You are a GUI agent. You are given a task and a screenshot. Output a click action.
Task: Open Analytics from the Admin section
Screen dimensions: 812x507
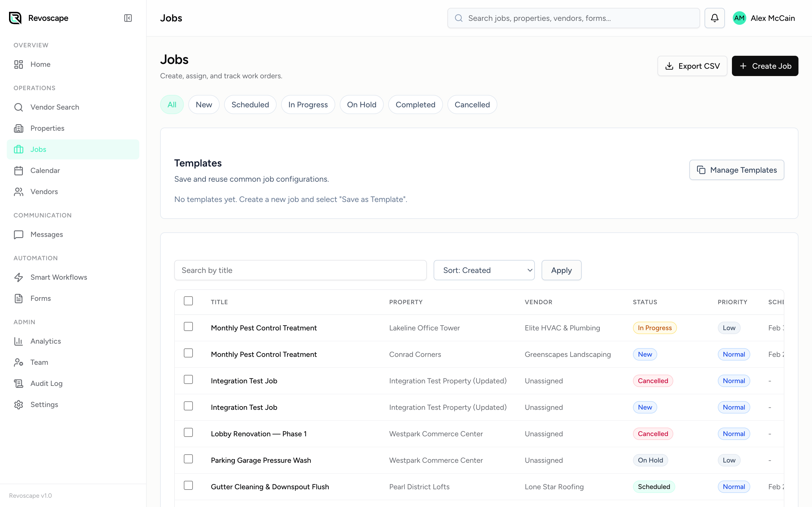(46, 341)
